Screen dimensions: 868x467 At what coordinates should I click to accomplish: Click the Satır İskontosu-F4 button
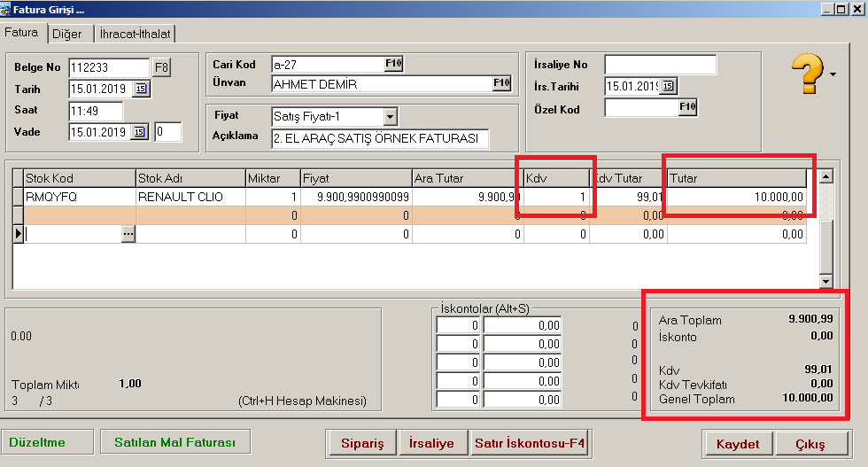530,443
